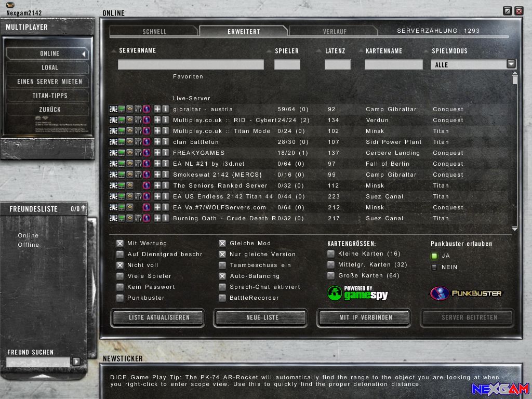
Task: Open Lokal in Multiplayer menu
Action: pyautogui.click(x=49, y=68)
